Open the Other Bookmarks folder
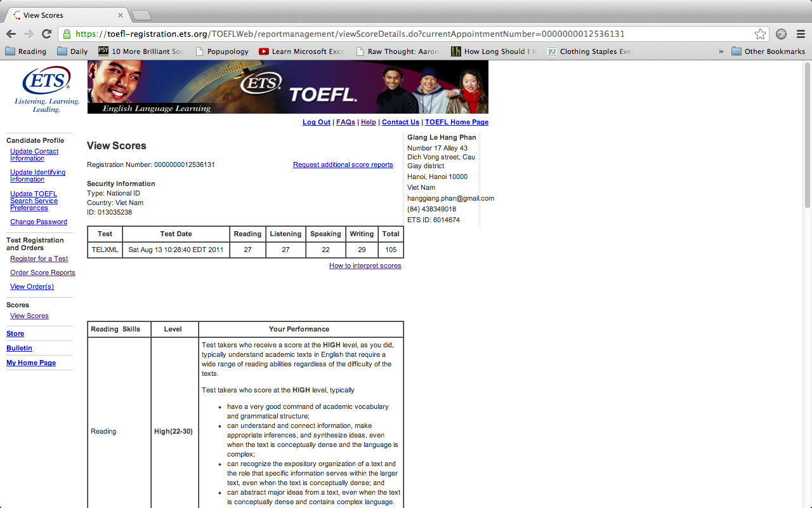 coord(768,51)
